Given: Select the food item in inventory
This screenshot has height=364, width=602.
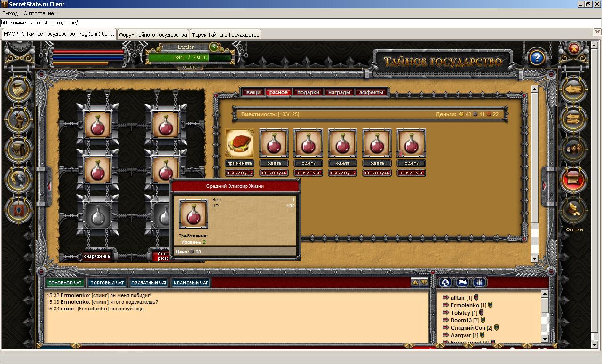Looking at the screenshot, I should 240,143.
